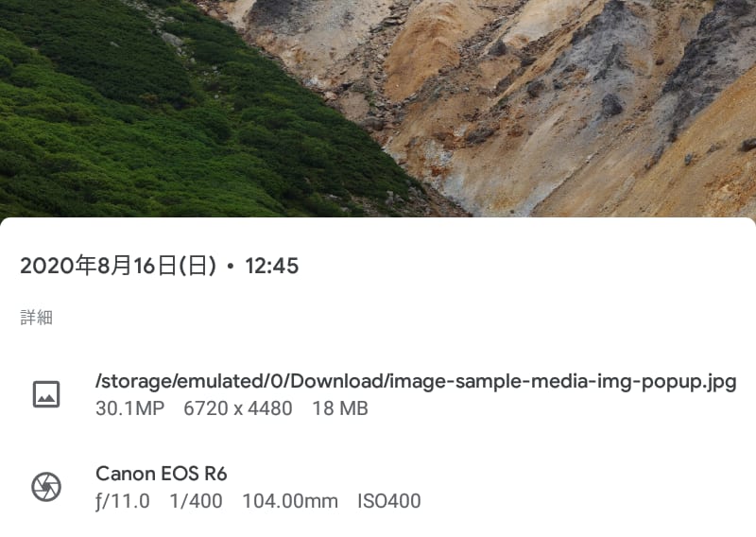Tap the rounded top edge of the info sheet
The height and width of the screenshot is (537, 756).
[378, 223]
